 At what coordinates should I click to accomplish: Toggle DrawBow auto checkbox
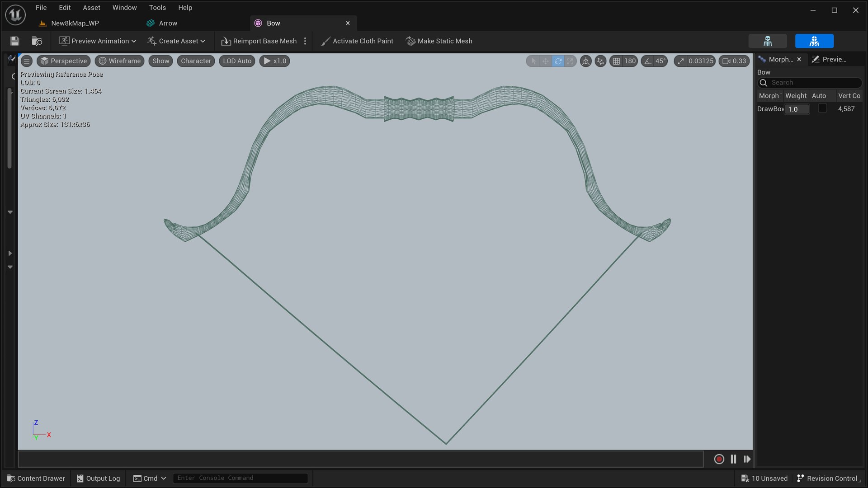coord(822,108)
